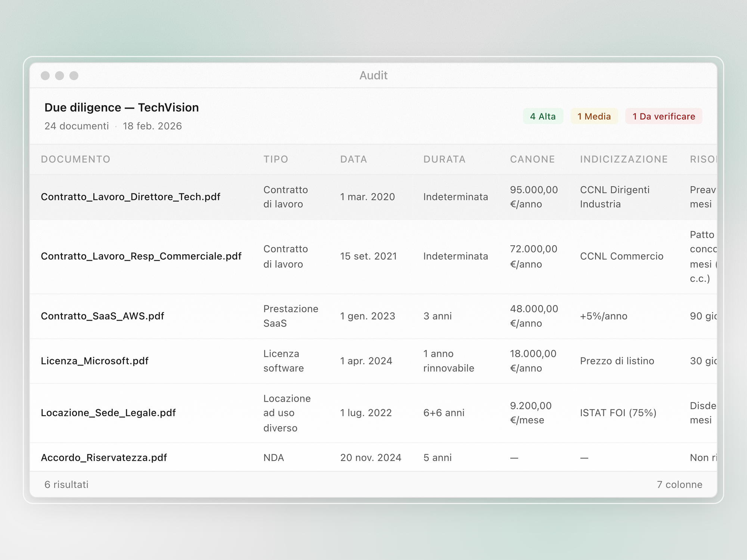The height and width of the screenshot is (560, 747).
Task: Click the '3 anni' durata cell
Action: [437, 316]
